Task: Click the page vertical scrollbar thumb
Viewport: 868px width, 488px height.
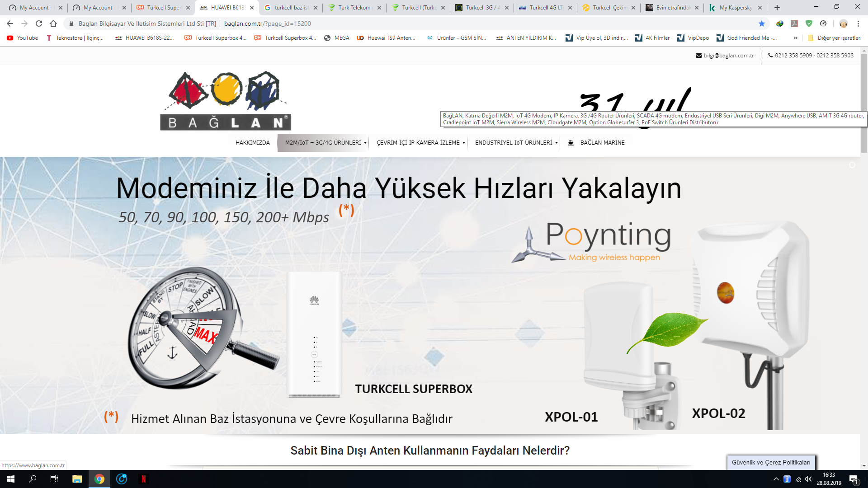Action: (x=864, y=104)
